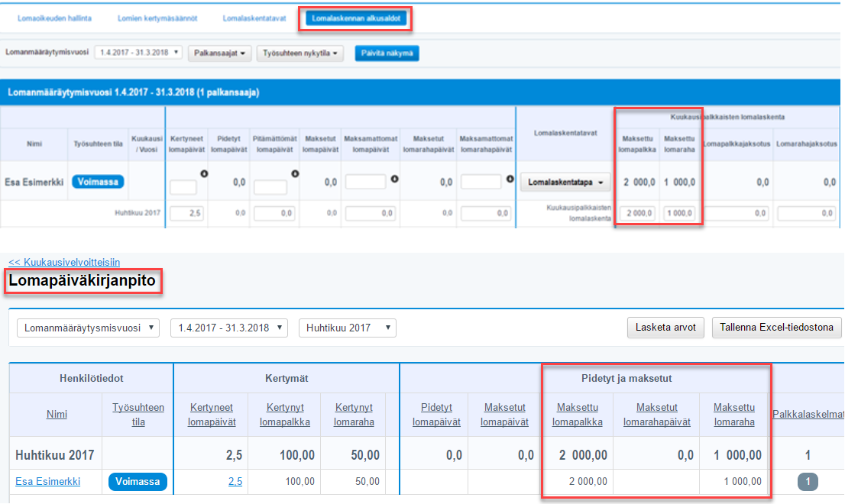Open the Esa Esimerkki link in lower table
This screenshot has height=504, width=845.
pyautogui.click(x=47, y=482)
